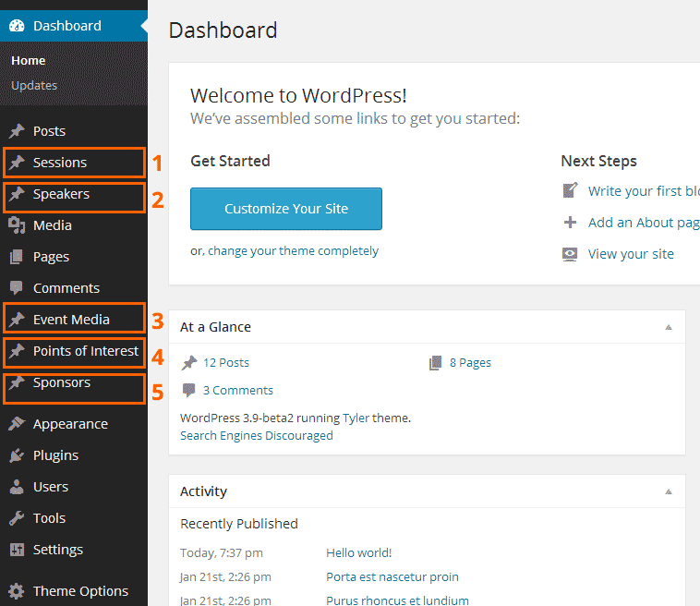Click the pages icon beside 8 Pages

click(x=435, y=363)
